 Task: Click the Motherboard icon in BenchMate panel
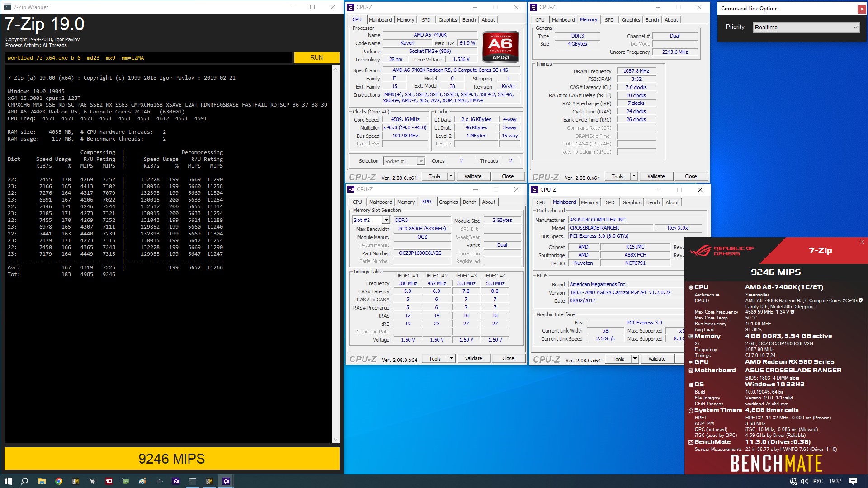tap(691, 371)
